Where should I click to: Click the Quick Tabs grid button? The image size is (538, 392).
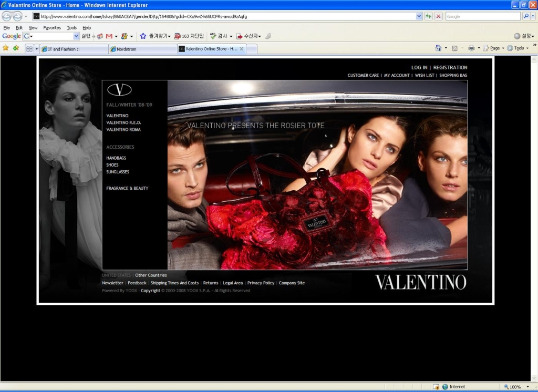(x=29, y=49)
